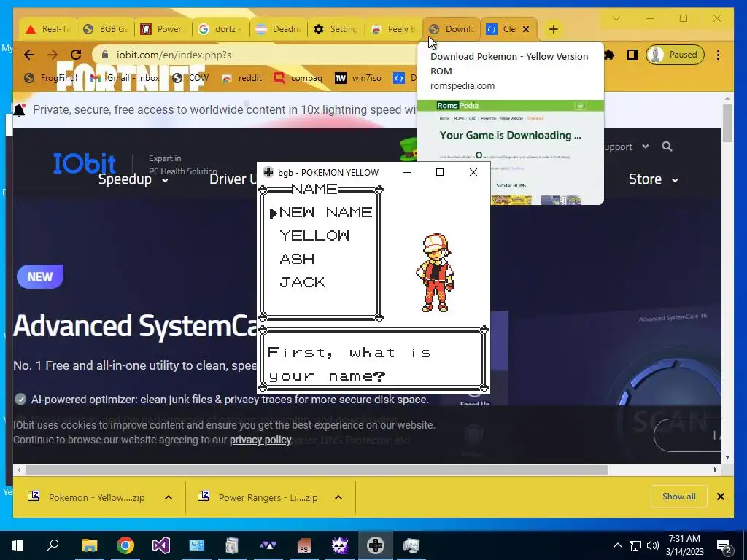Switch to the Power tab

163,29
